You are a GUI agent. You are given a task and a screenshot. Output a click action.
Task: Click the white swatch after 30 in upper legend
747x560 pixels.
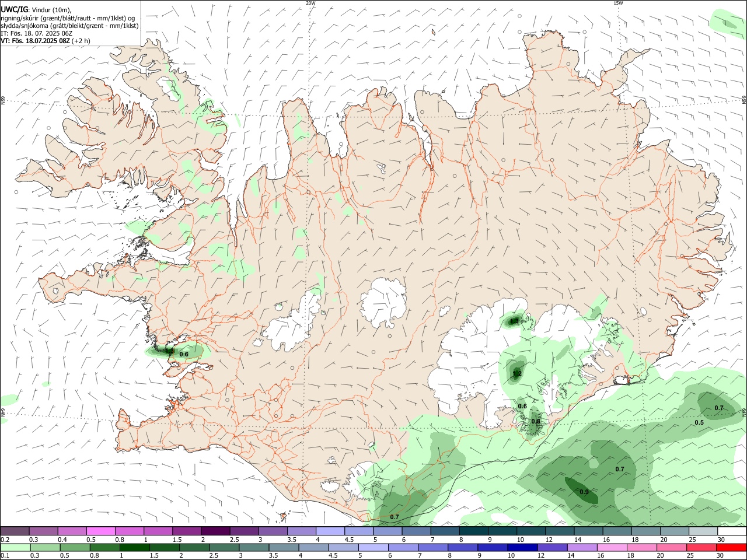tap(732, 531)
